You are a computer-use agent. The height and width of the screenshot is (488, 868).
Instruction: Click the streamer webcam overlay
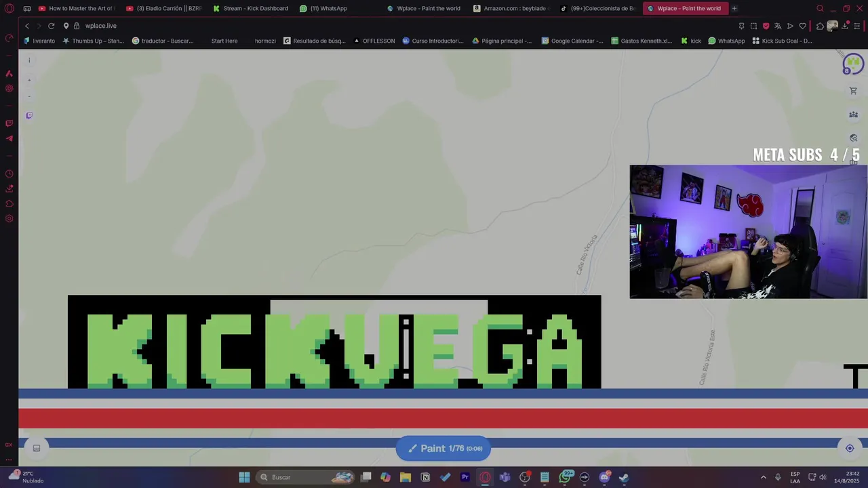[748, 231]
